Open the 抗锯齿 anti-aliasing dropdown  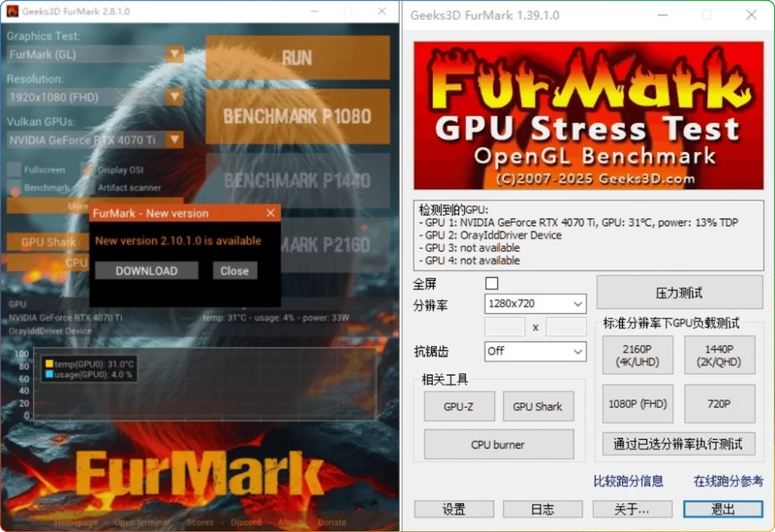534,351
